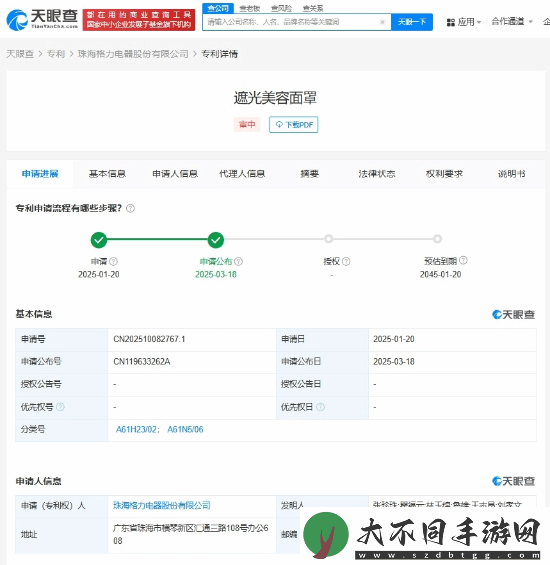Click help icon beside 授权 step
Viewport: 550px width, 565px height.
point(346,261)
